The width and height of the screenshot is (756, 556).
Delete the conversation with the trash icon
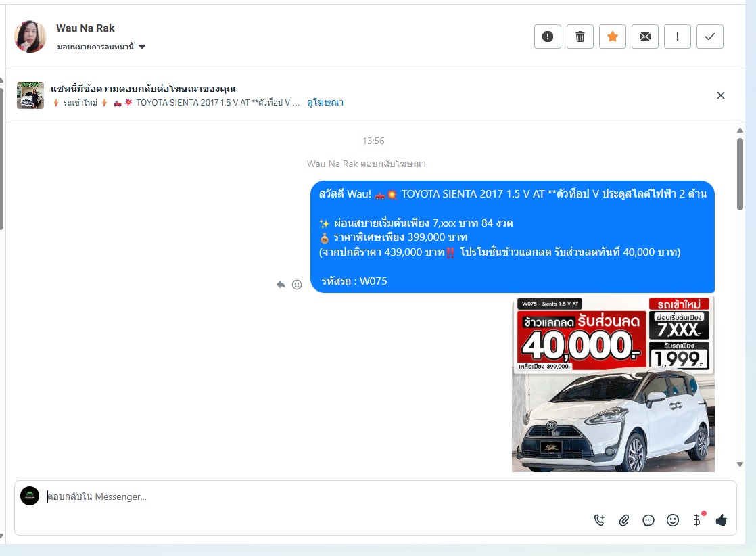click(580, 37)
